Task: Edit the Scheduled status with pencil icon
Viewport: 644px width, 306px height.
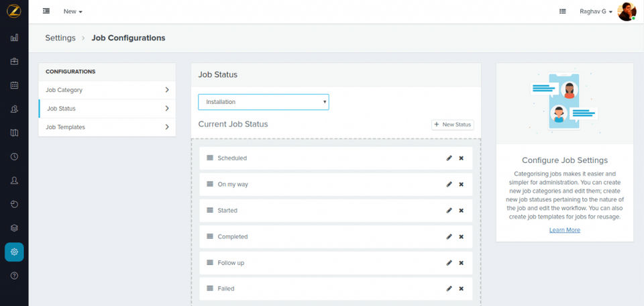Action: click(449, 158)
